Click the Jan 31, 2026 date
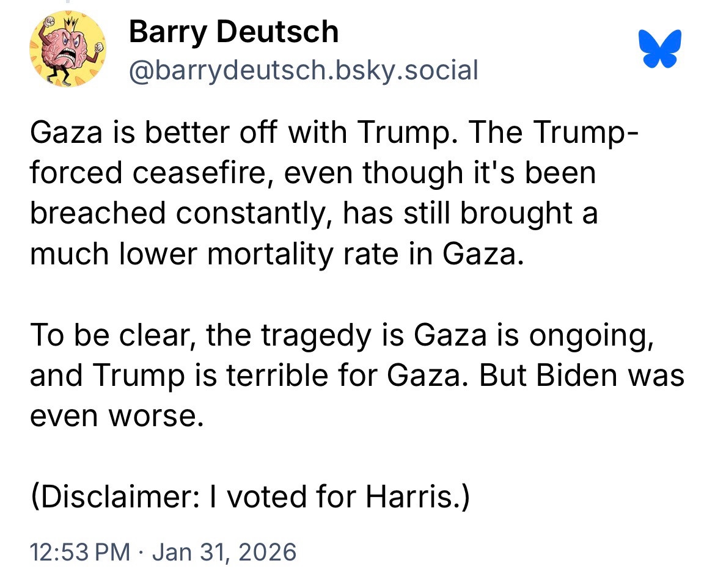This screenshot has width=715, height=588. 224,552
